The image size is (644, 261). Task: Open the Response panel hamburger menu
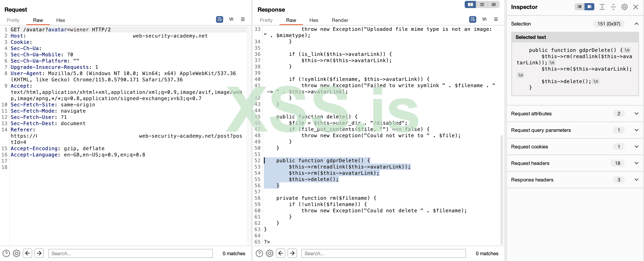coord(496,19)
